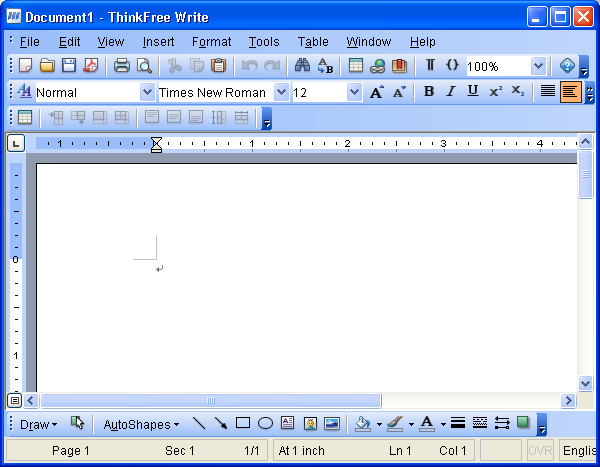Open line style options icon
600x467 pixels.
[458, 423]
